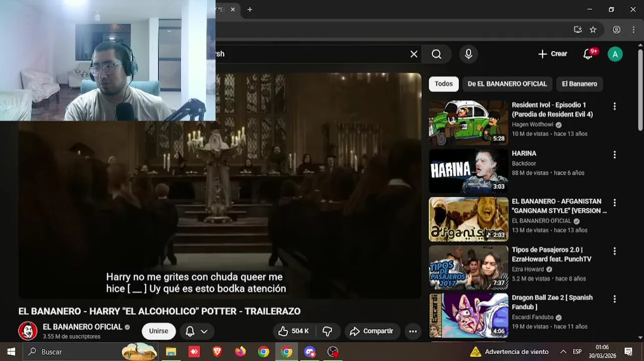Screen dimensions: 644x361
Task: Click the 'HARINA' video title
Action: (524, 153)
